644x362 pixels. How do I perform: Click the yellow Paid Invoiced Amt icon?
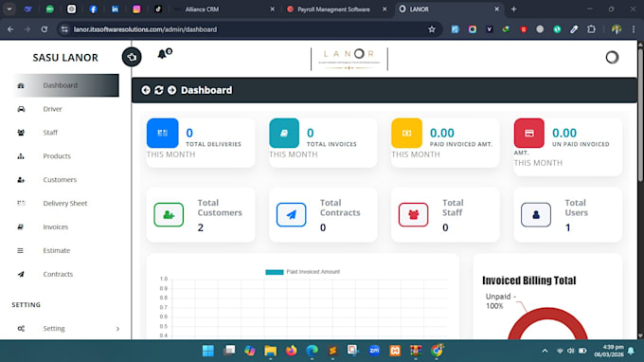point(406,133)
